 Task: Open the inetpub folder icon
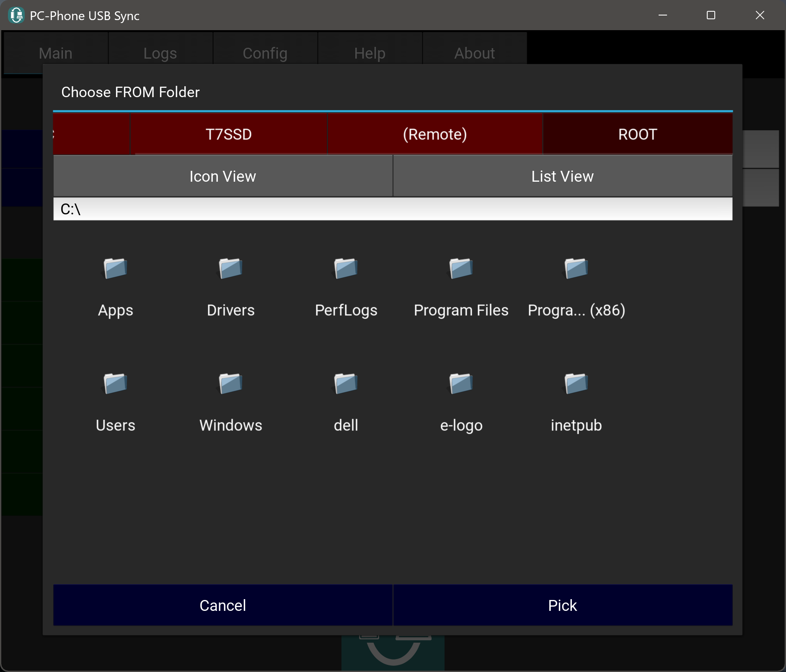(x=576, y=384)
